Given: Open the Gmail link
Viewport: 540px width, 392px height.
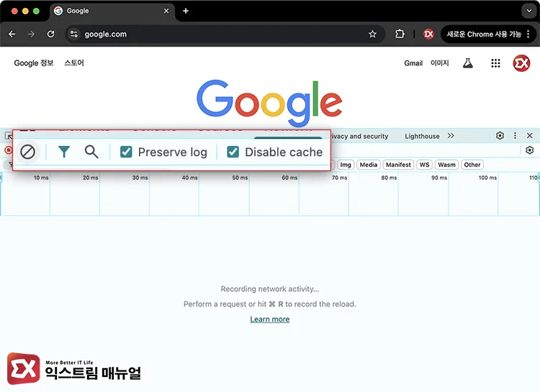Looking at the screenshot, I should point(413,63).
